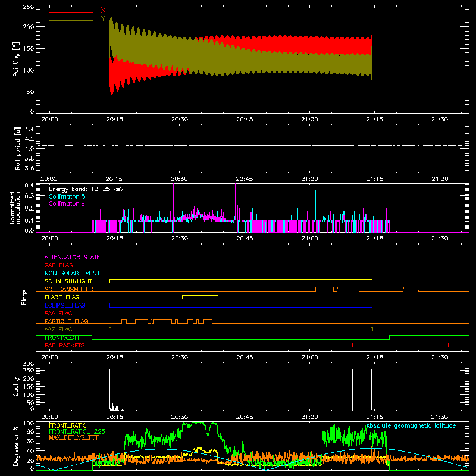Click the olive Y legend line

[71, 20]
